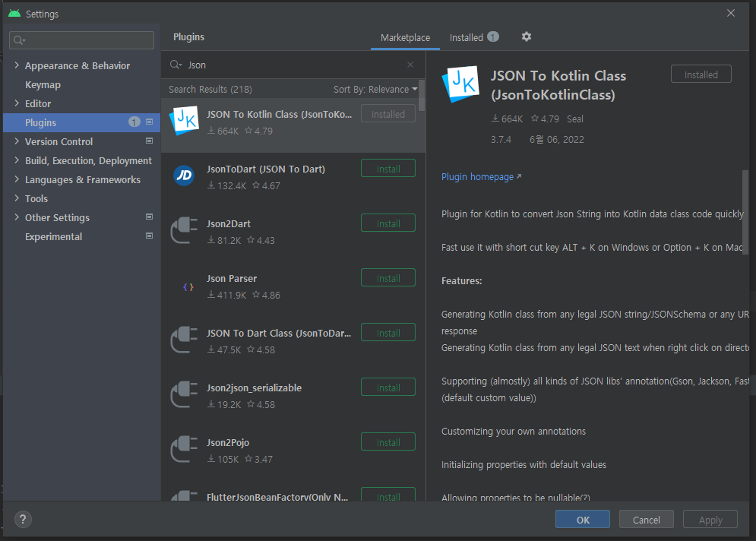Image resolution: width=756 pixels, height=541 pixels.
Task: Install the Json2Pojo plugin
Action: [388, 442]
